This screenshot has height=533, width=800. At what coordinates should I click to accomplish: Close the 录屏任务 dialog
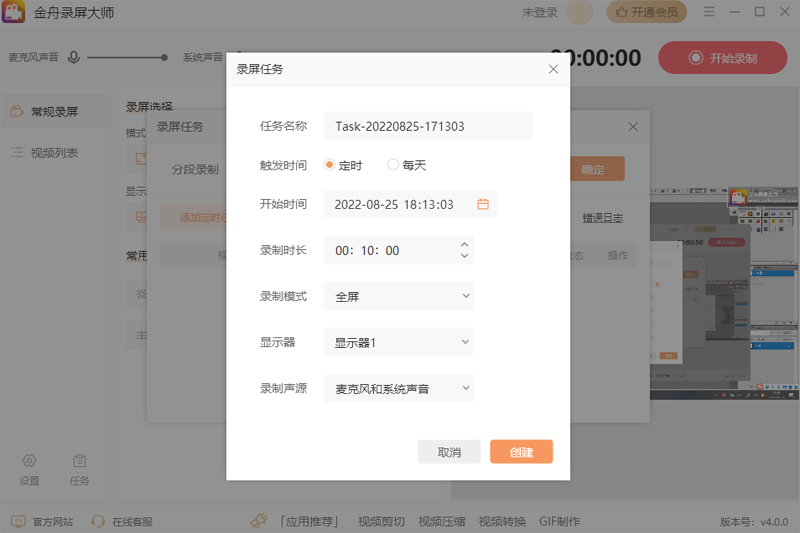[553, 69]
